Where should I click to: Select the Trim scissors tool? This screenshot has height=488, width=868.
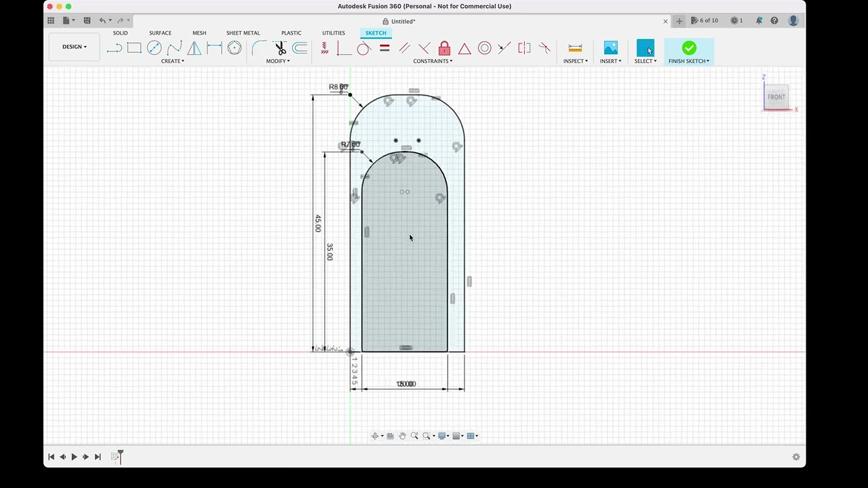[279, 48]
